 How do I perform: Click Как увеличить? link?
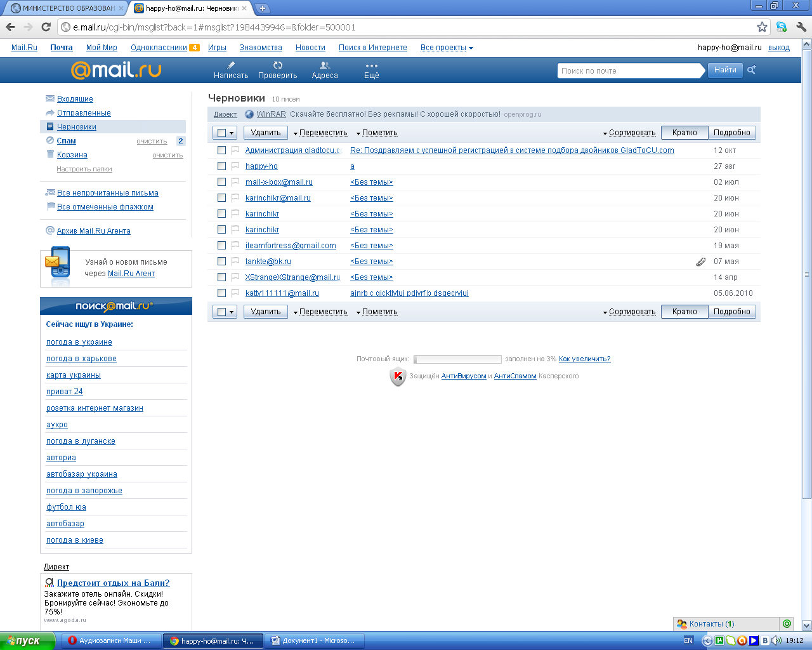(585, 359)
